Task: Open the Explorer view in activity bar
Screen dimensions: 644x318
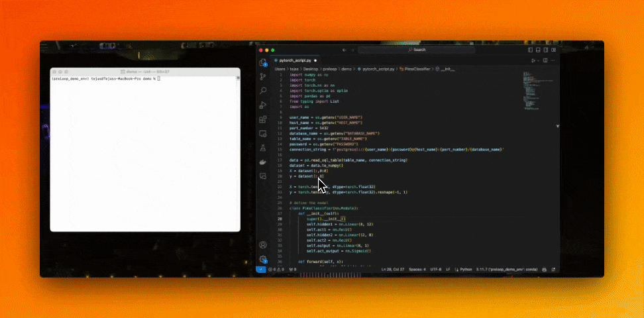Action: pos(263,62)
